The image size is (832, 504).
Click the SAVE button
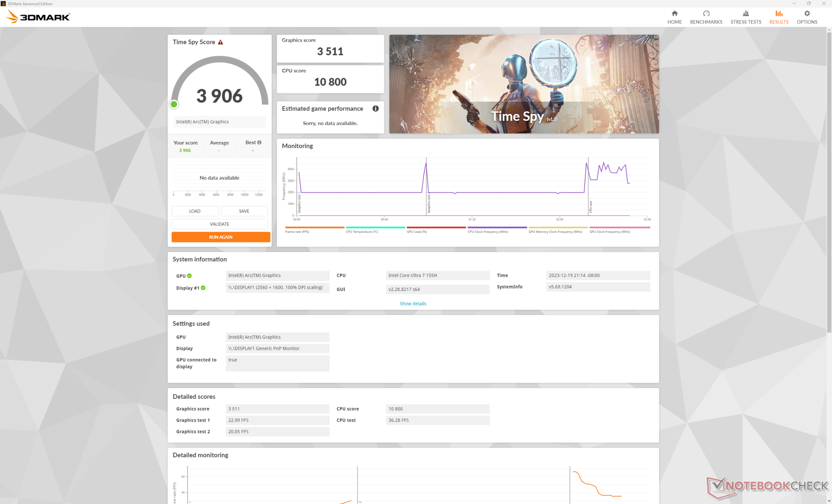[x=244, y=211]
